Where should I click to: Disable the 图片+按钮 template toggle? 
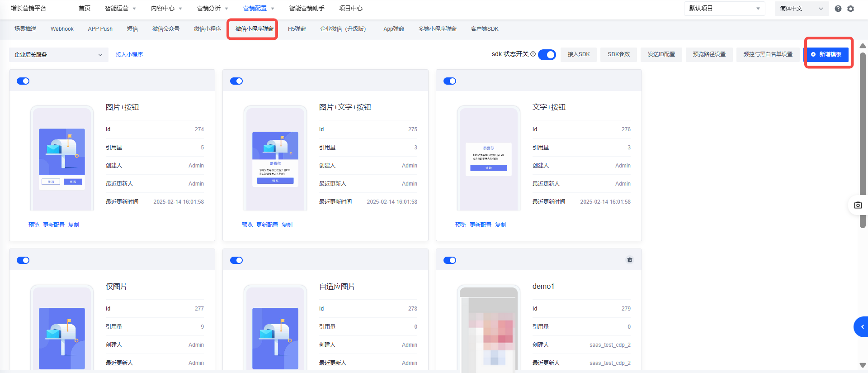coord(23,81)
